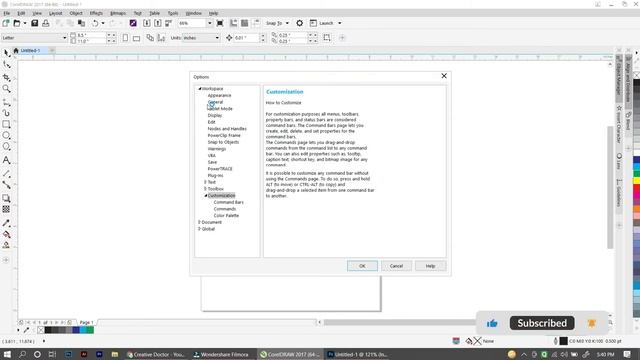Viewport: 640px width, 360px height.
Task: Select the Text tool
Action: point(7,160)
